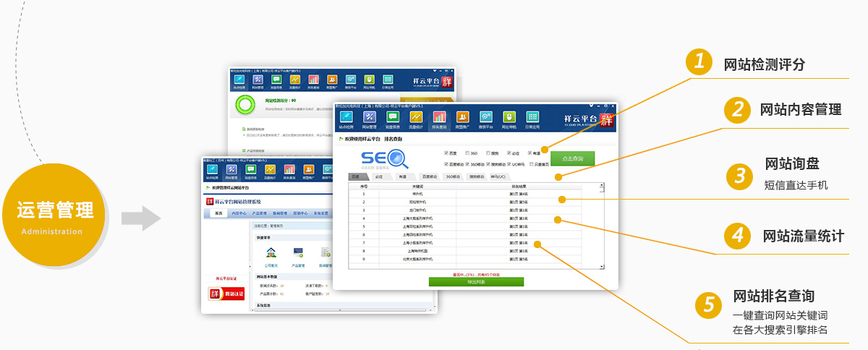Open 内容中心 tab in the website management system
Image resolution: width=868 pixels, height=350 pixels.
239,213
